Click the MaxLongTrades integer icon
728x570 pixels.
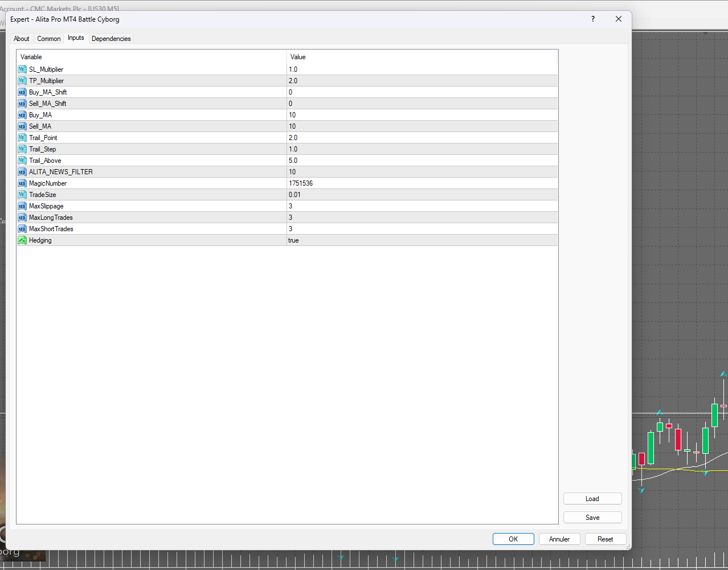point(22,218)
